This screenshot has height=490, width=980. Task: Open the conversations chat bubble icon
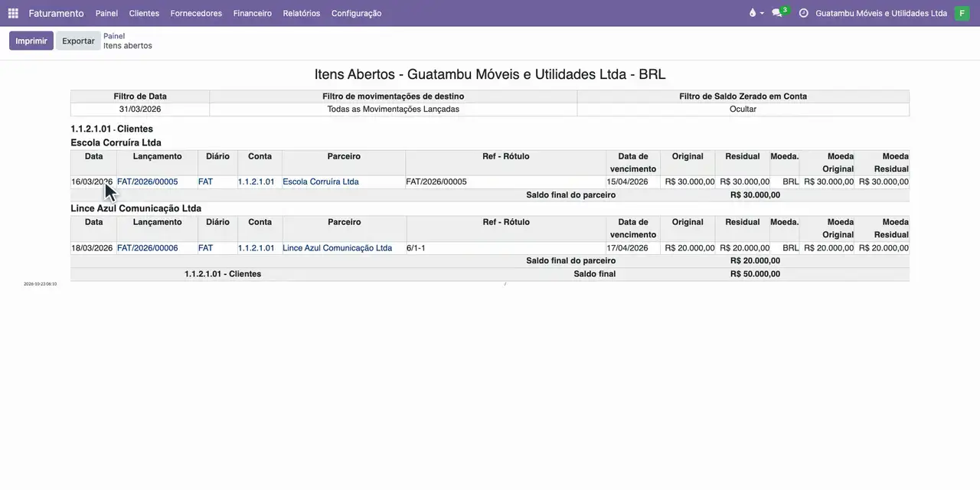click(x=777, y=13)
